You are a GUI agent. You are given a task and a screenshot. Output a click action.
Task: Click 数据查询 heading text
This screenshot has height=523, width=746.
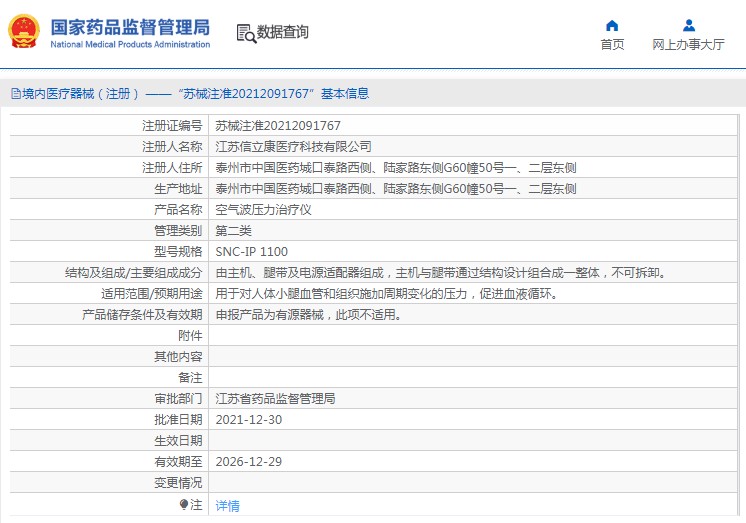coord(283,32)
